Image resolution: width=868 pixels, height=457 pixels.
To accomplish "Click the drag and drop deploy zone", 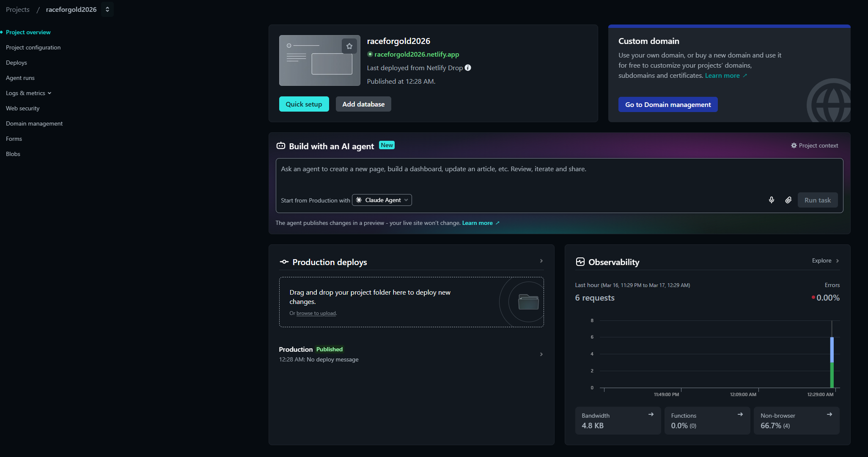I will click(x=411, y=302).
